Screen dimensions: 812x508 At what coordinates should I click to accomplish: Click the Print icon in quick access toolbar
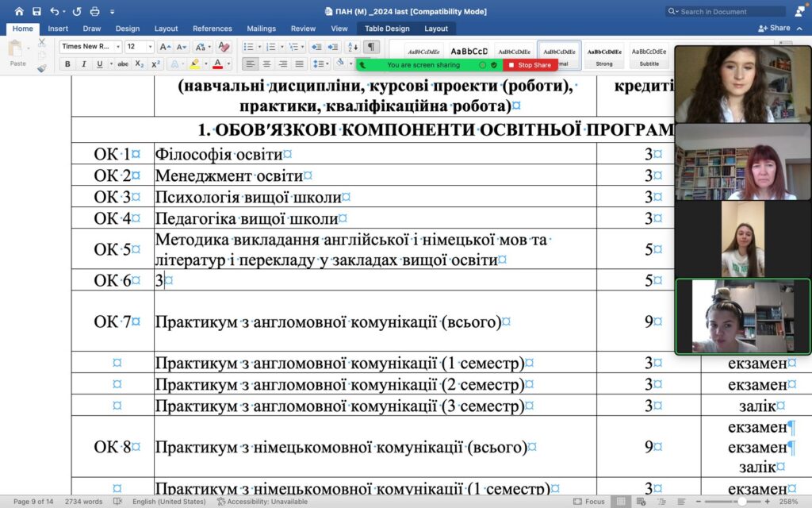95,11
